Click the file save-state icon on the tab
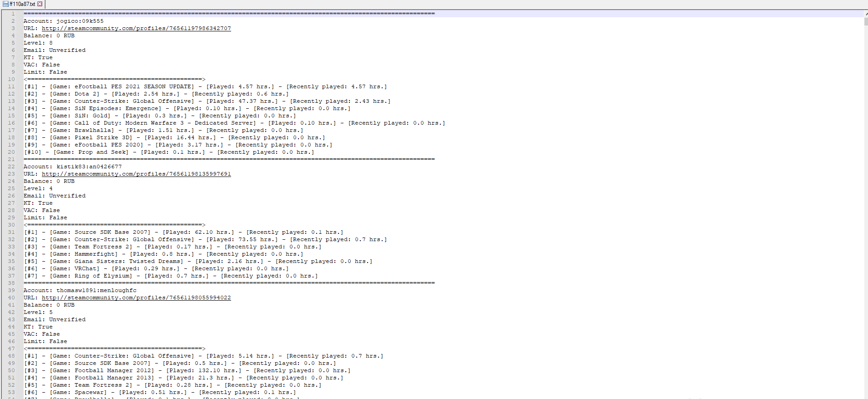The image size is (868, 399). (x=5, y=4)
